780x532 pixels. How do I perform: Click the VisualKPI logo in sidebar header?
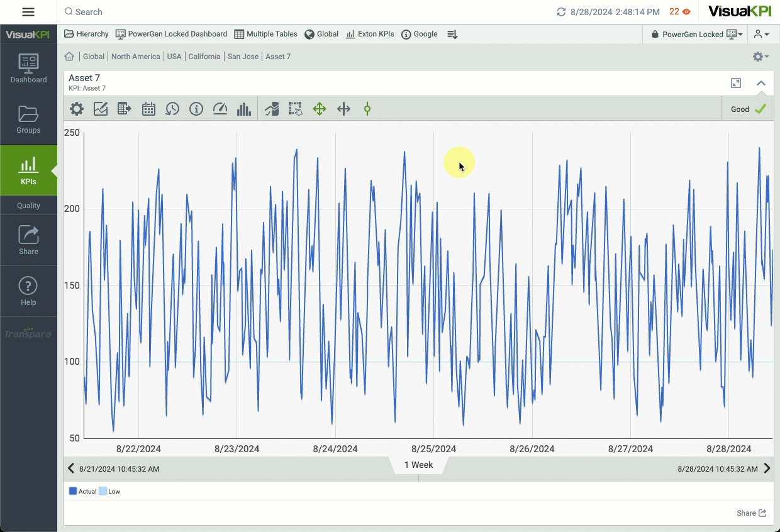point(28,35)
